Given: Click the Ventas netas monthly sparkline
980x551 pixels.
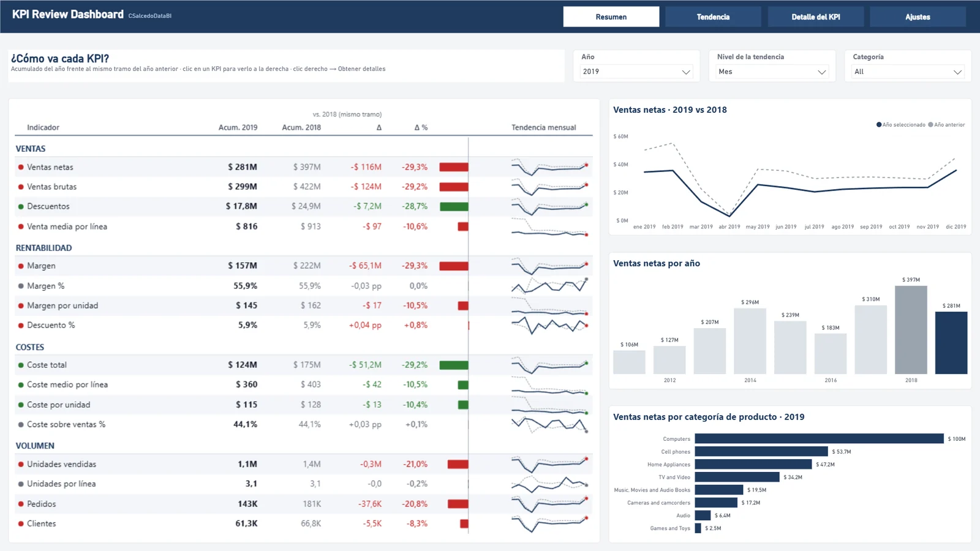Looking at the screenshot, I should [550, 167].
